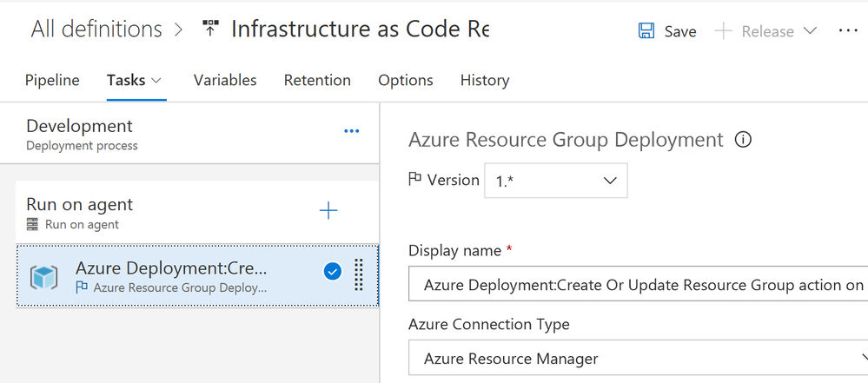Open the Version 1.* dropdown

(x=556, y=181)
